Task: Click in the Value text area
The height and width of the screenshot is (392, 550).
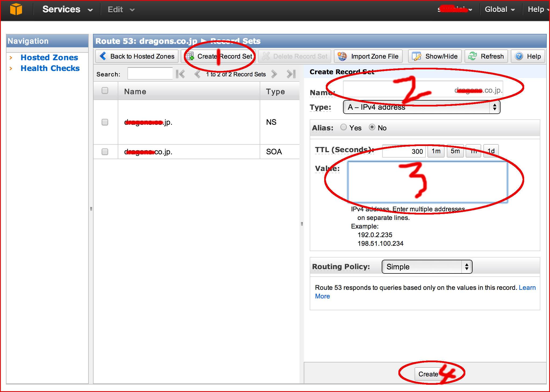Action: [x=427, y=182]
